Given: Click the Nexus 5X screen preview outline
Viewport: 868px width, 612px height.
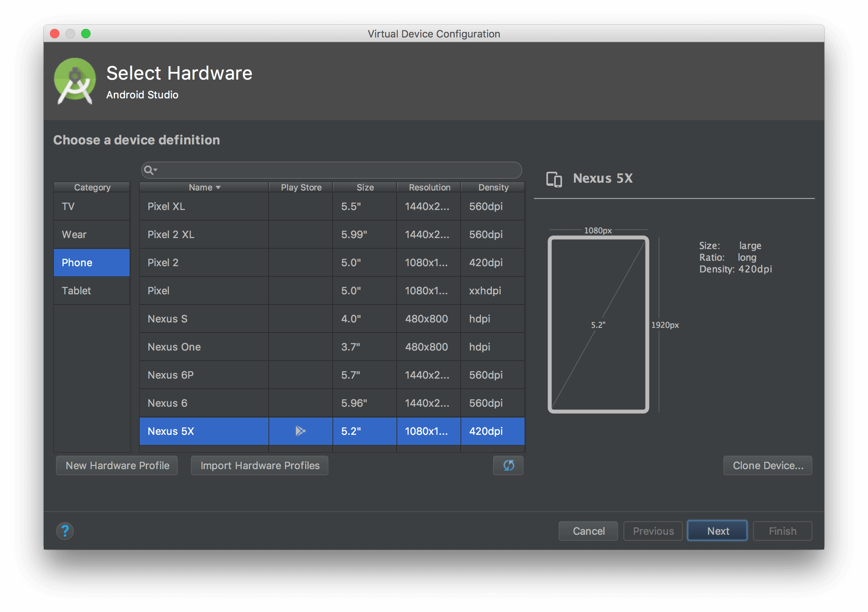Looking at the screenshot, I should coord(598,325).
